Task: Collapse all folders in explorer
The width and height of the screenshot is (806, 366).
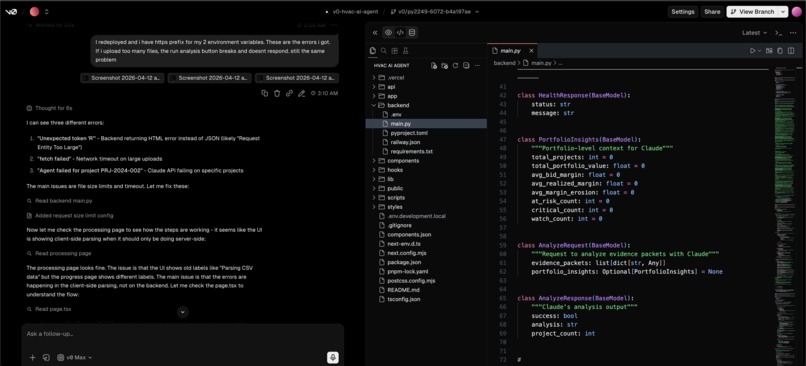Action: click(x=466, y=66)
